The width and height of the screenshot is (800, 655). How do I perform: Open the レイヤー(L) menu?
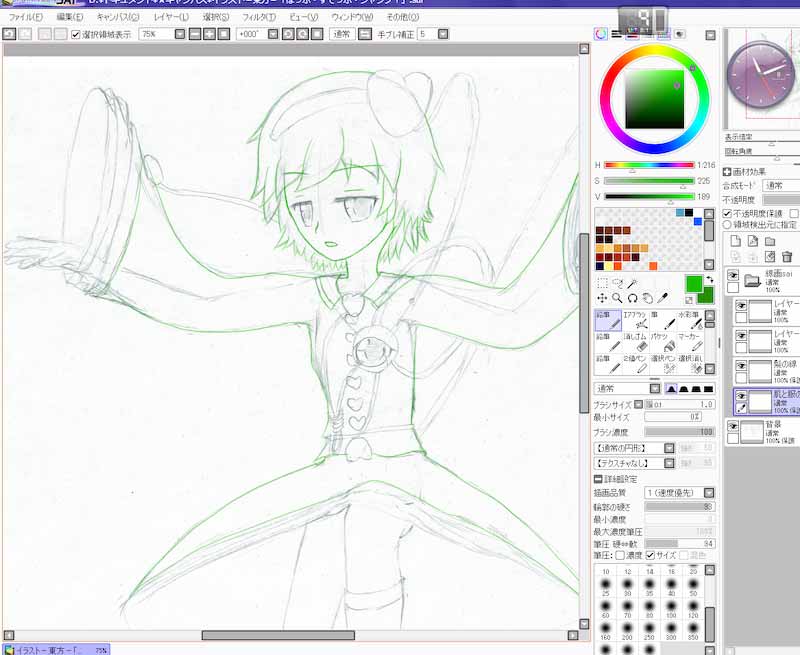point(171,17)
